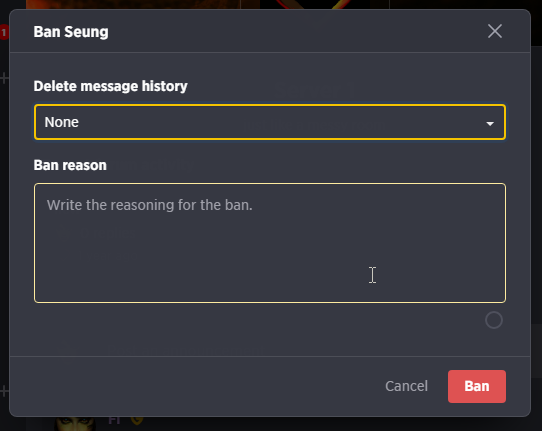Image resolution: width=542 pixels, height=431 pixels.
Task: Click the purple FI text below the dialog
Action: [x=114, y=420]
